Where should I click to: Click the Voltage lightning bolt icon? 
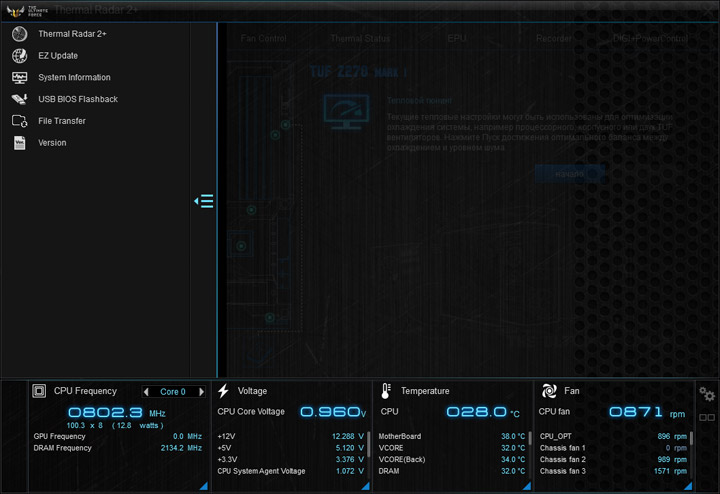click(223, 391)
